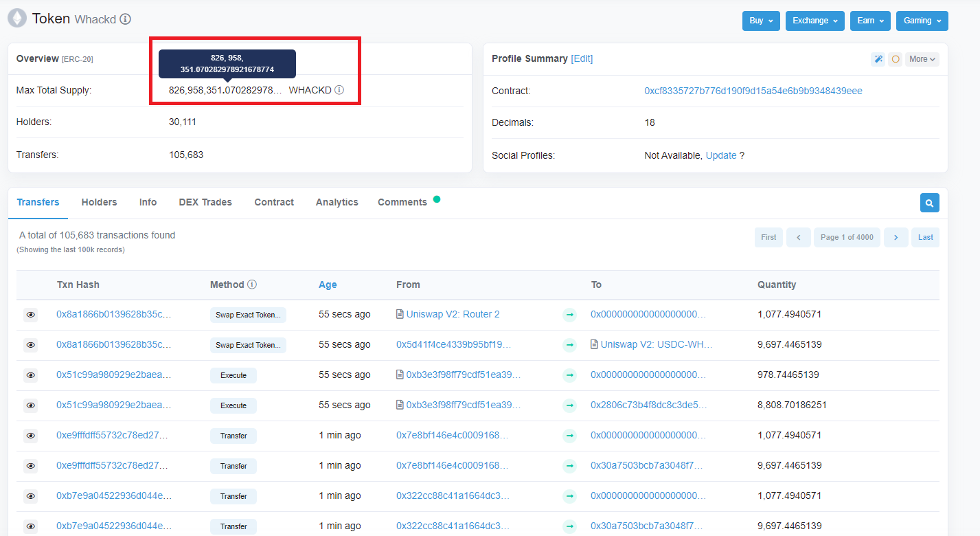
Task: Open contract address 0xcf8335727b776d... link
Action: coord(753,91)
